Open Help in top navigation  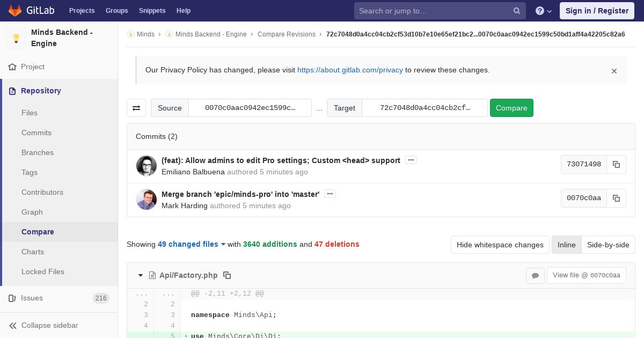pyautogui.click(x=184, y=11)
